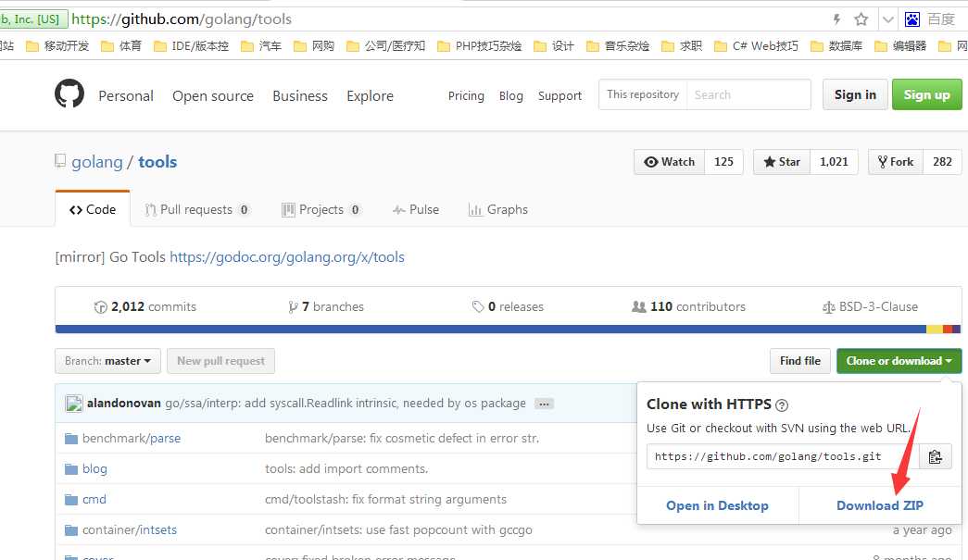Fork the tools repository
This screenshot has height=560, width=968.
pyautogui.click(x=896, y=162)
